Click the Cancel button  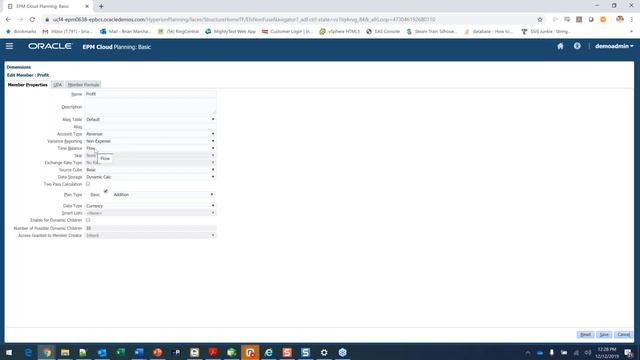pyautogui.click(x=624, y=335)
